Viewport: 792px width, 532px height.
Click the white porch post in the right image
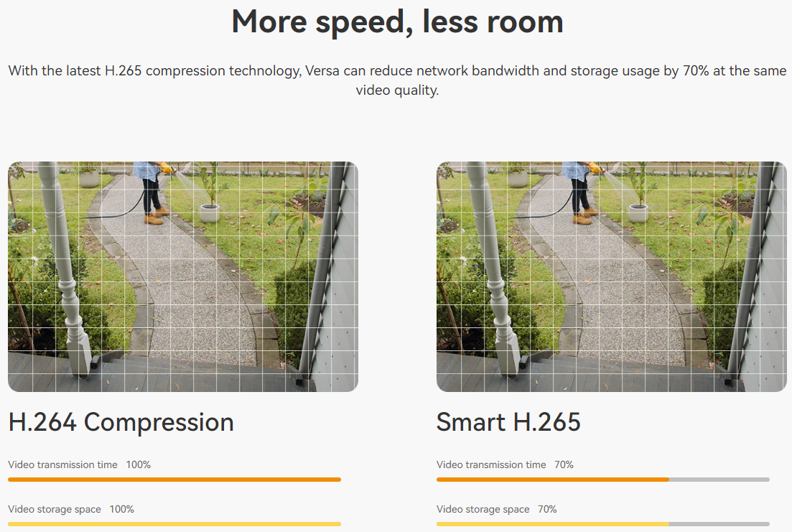[495, 269]
